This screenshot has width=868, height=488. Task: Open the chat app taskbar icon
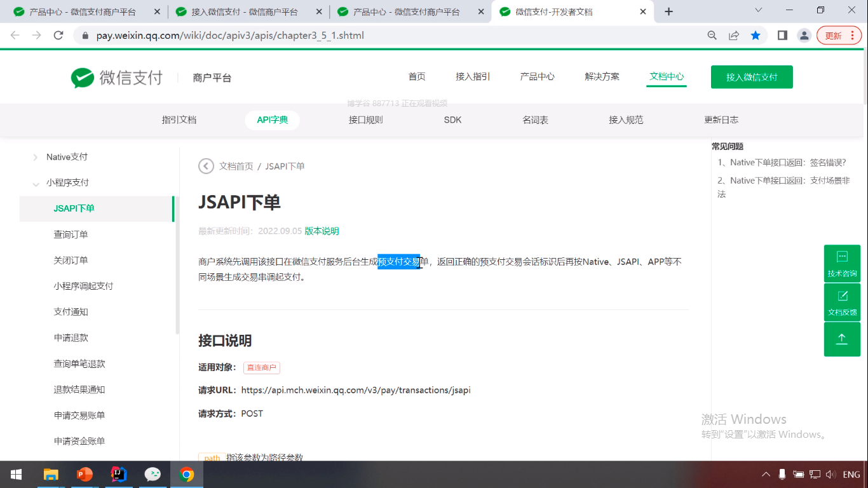coord(153,474)
